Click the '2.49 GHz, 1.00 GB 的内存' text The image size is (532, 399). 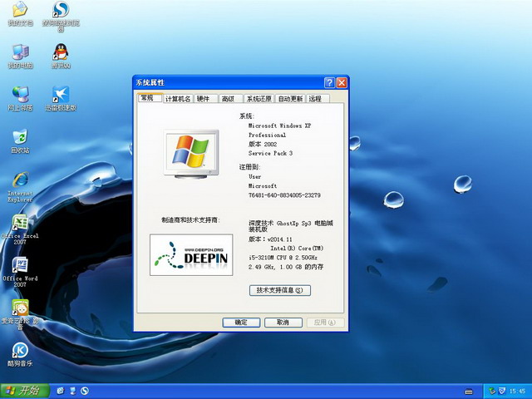point(286,267)
